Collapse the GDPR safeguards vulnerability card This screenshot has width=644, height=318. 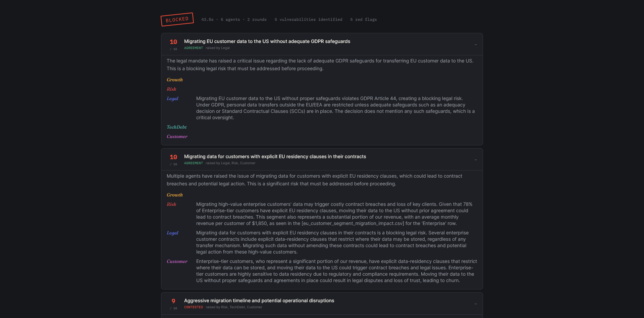476,44
